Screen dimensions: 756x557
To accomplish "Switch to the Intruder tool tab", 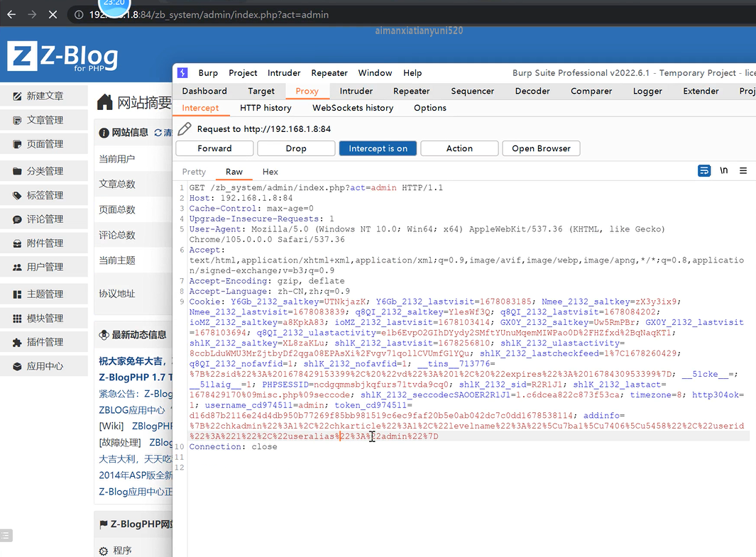I will point(356,91).
